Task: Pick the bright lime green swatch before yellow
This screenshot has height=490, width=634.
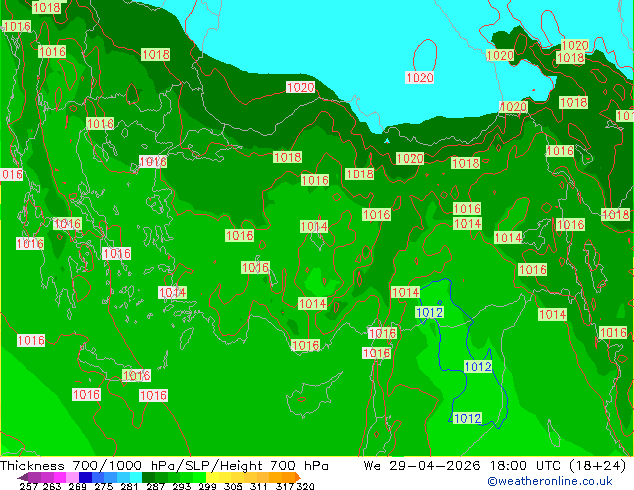Action: point(199,477)
